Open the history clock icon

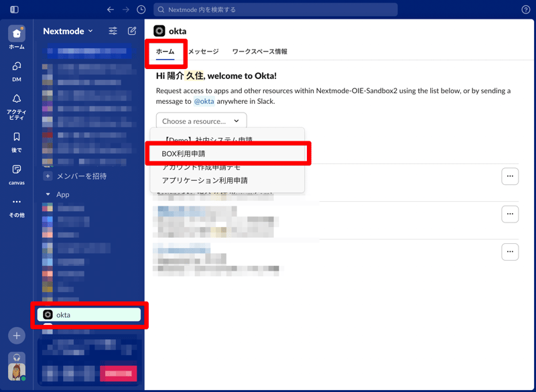(141, 9)
